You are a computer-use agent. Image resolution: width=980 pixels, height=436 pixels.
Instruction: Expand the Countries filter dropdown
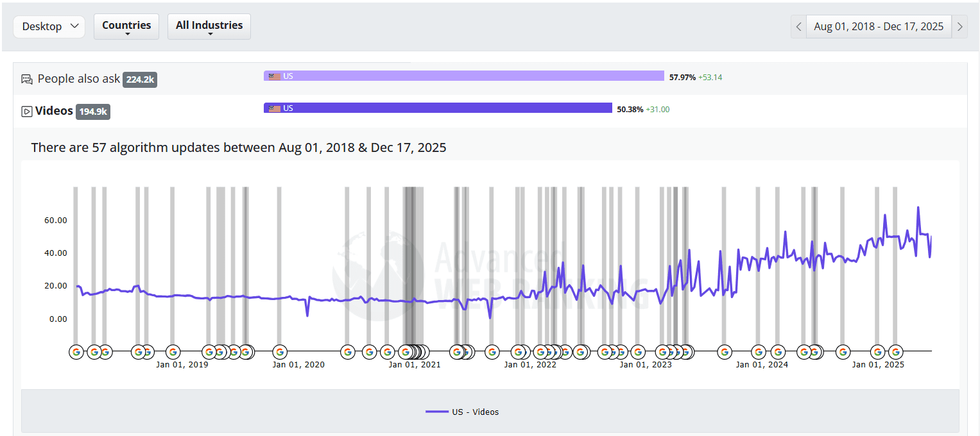(x=126, y=26)
